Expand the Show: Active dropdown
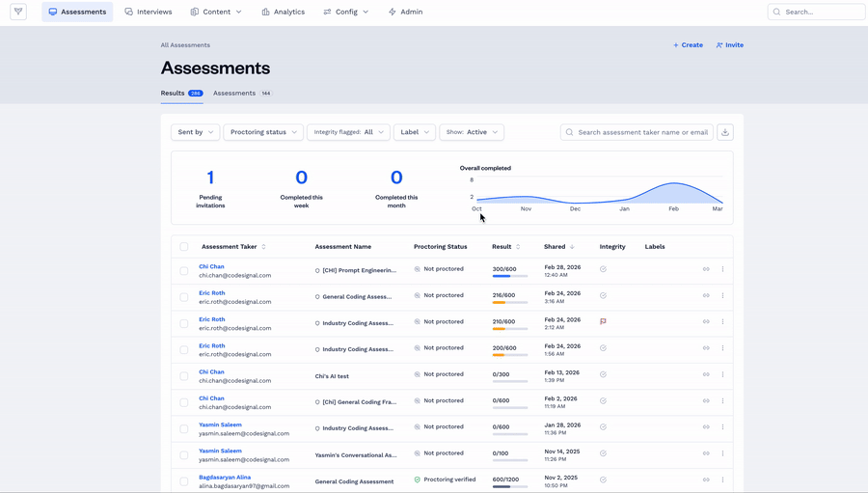Viewport: 868px width, 493px height. [x=472, y=132]
